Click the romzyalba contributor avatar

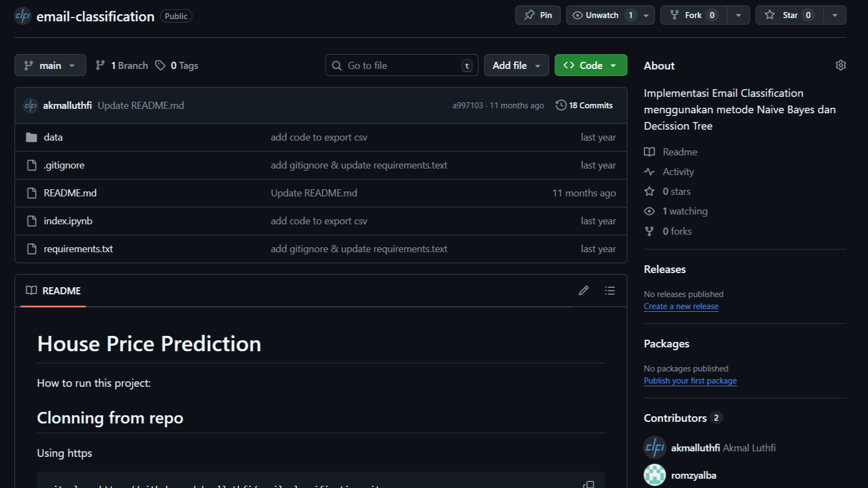click(x=655, y=475)
